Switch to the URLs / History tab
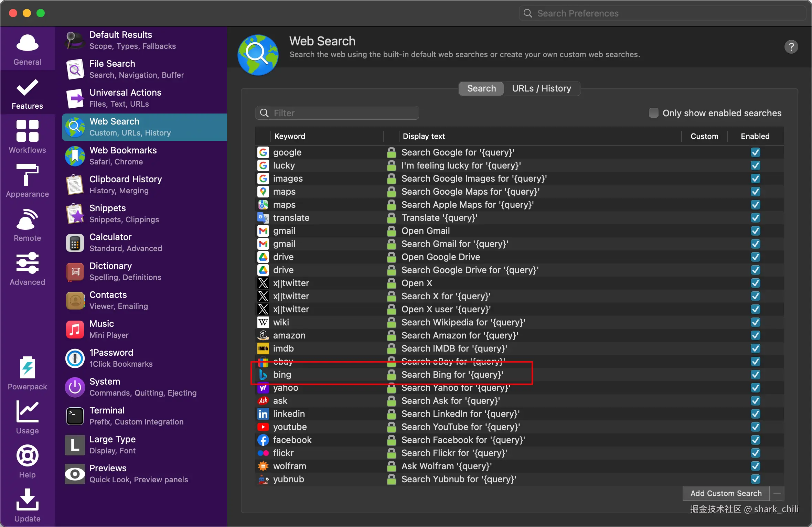Screen dimensions: 812x527 click(x=541, y=89)
